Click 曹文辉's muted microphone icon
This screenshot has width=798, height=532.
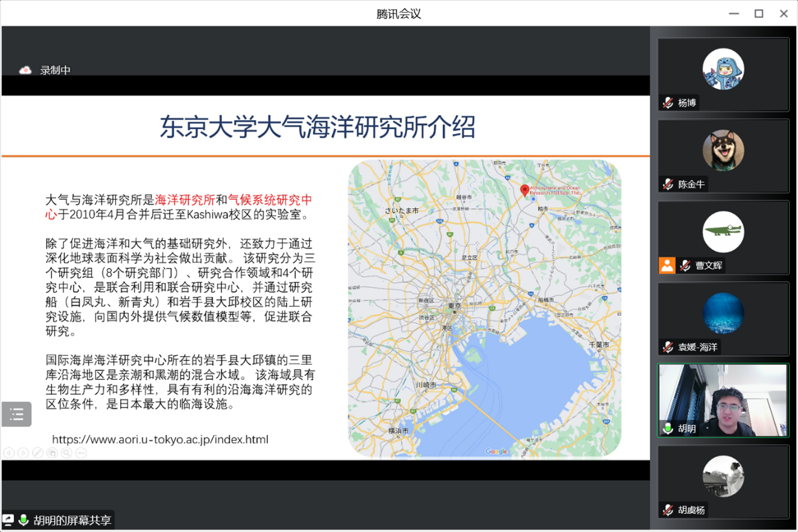coord(685,266)
